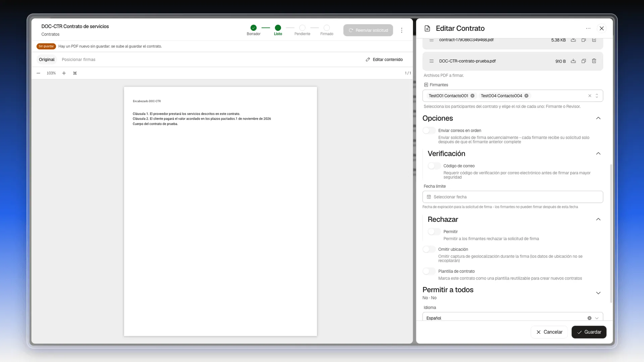Open the Fecha límite date picker
Viewport: 644px width, 362px height.
tap(513, 197)
